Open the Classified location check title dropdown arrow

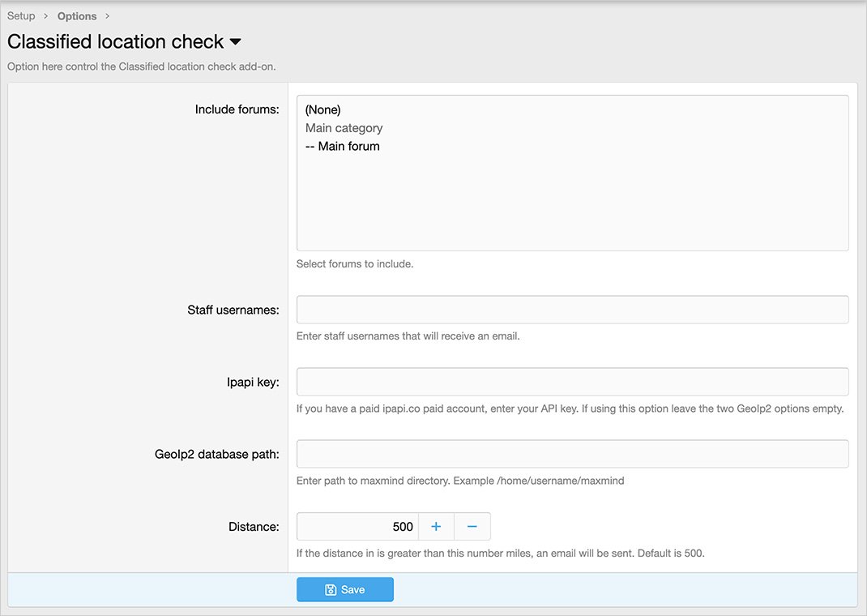click(x=236, y=42)
